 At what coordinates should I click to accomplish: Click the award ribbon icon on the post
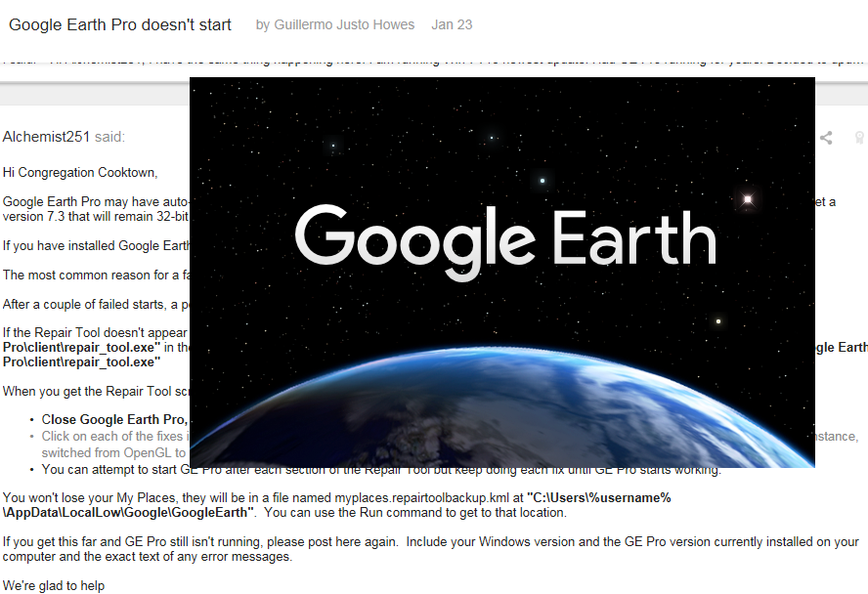click(x=860, y=138)
